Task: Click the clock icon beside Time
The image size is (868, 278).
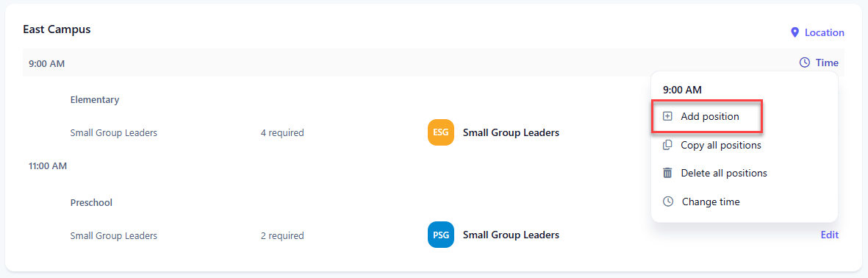Action: tap(804, 63)
